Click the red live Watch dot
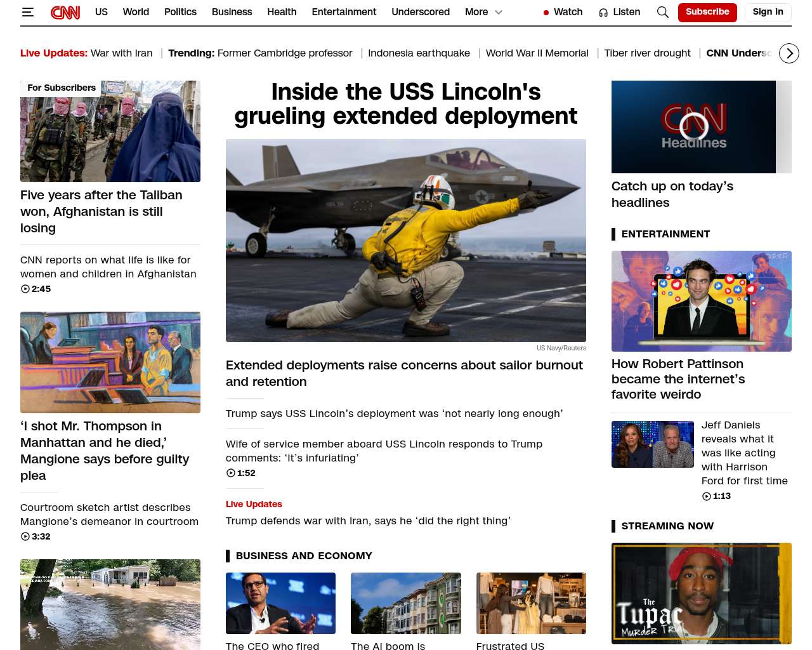The image size is (812, 650). click(546, 13)
